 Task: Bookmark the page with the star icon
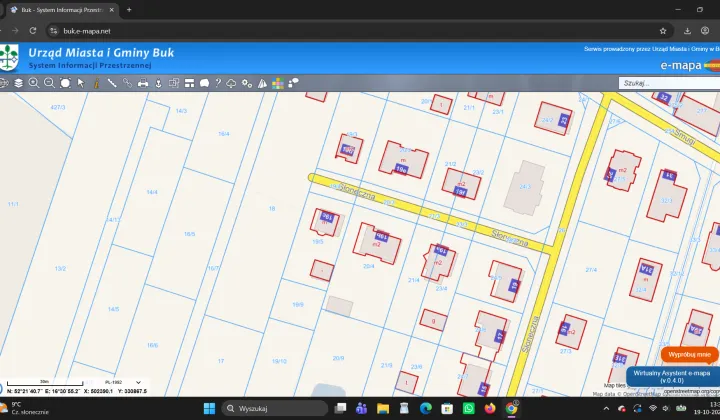pos(663,31)
